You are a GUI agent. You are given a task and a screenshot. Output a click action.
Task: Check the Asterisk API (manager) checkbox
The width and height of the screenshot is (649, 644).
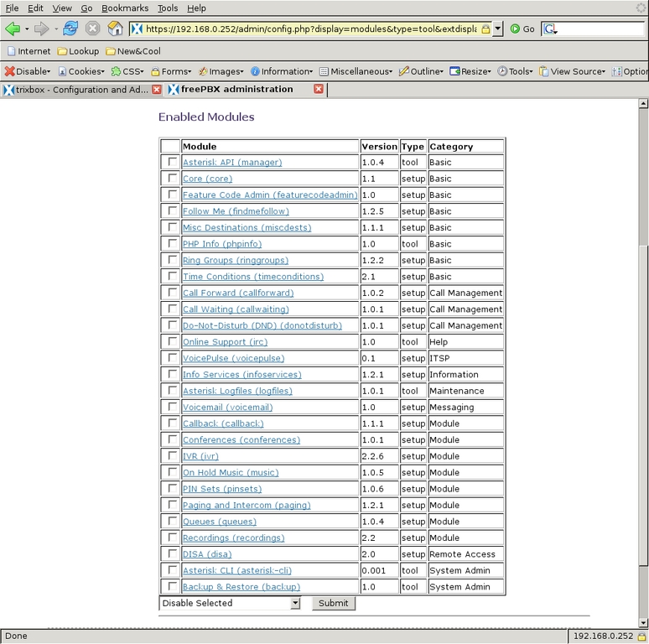173,162
